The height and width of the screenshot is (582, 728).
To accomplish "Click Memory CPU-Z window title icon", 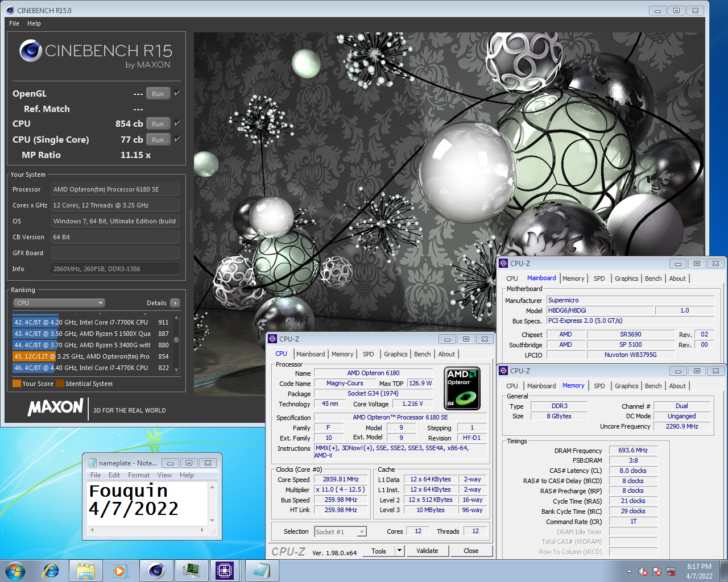I will point(503,371).
